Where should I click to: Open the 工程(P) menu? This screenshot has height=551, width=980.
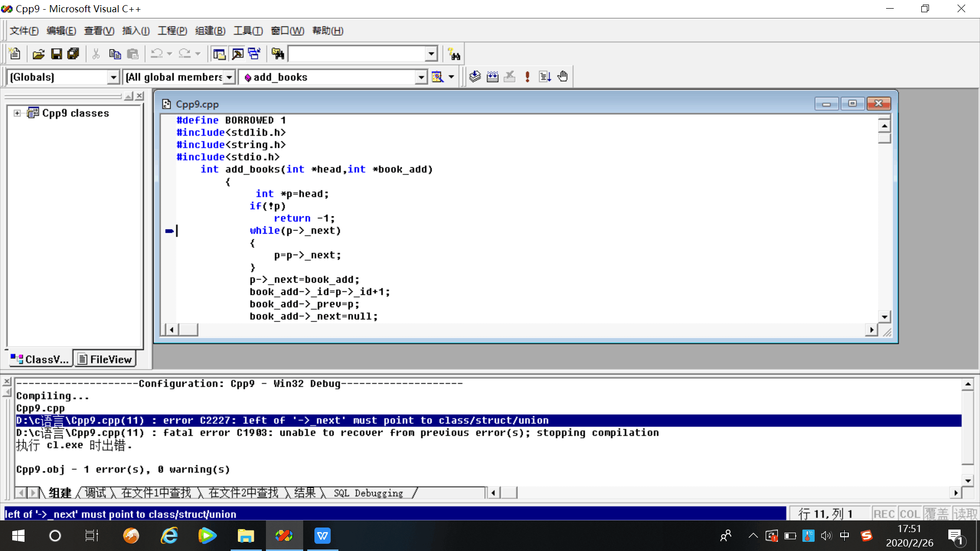pos(173,31)
